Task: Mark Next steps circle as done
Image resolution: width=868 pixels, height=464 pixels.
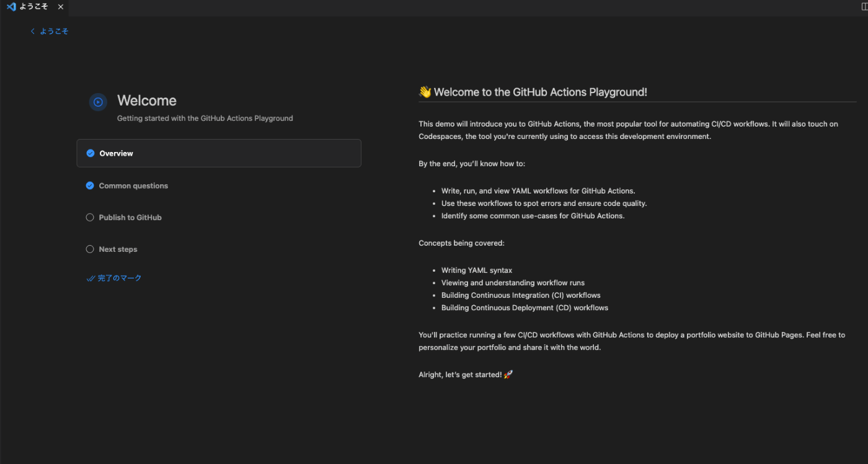Action: (90, 249)
